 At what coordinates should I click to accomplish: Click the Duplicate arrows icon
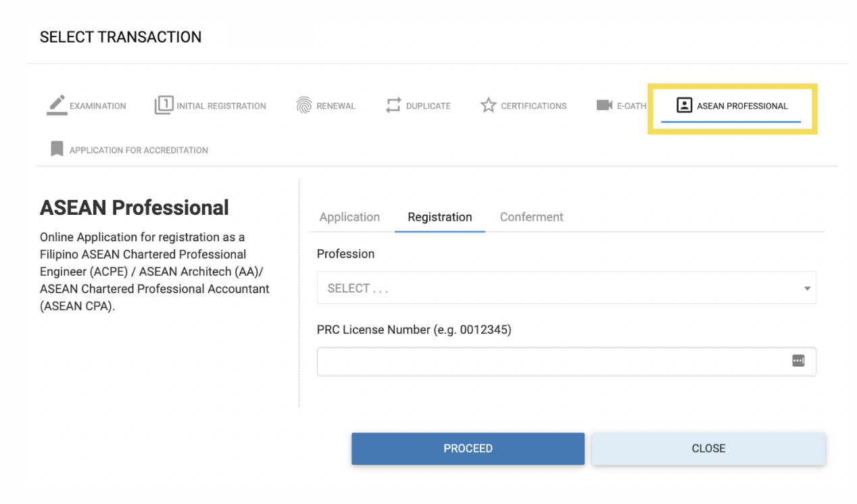pos(393,105)
